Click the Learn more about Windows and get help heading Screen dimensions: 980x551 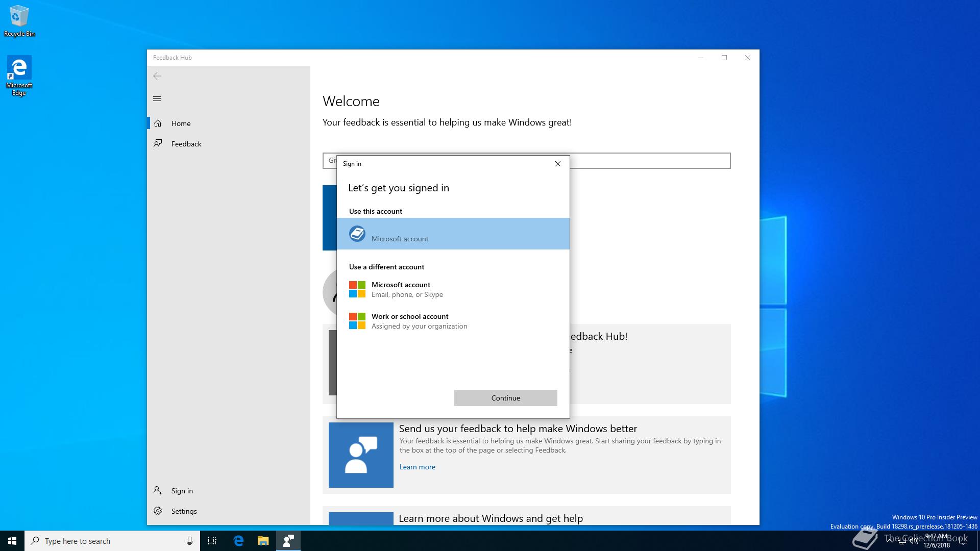click(x=491, y=518)
